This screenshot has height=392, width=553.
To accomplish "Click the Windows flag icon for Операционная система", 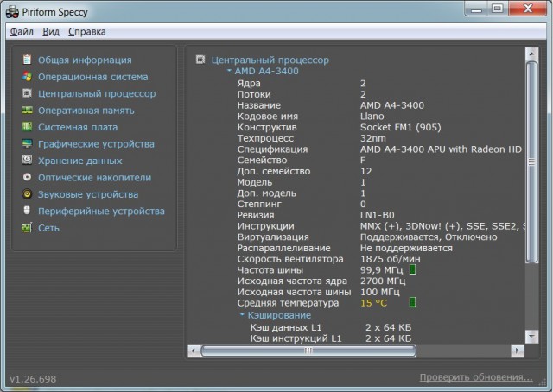I will (x=27, y=77).
